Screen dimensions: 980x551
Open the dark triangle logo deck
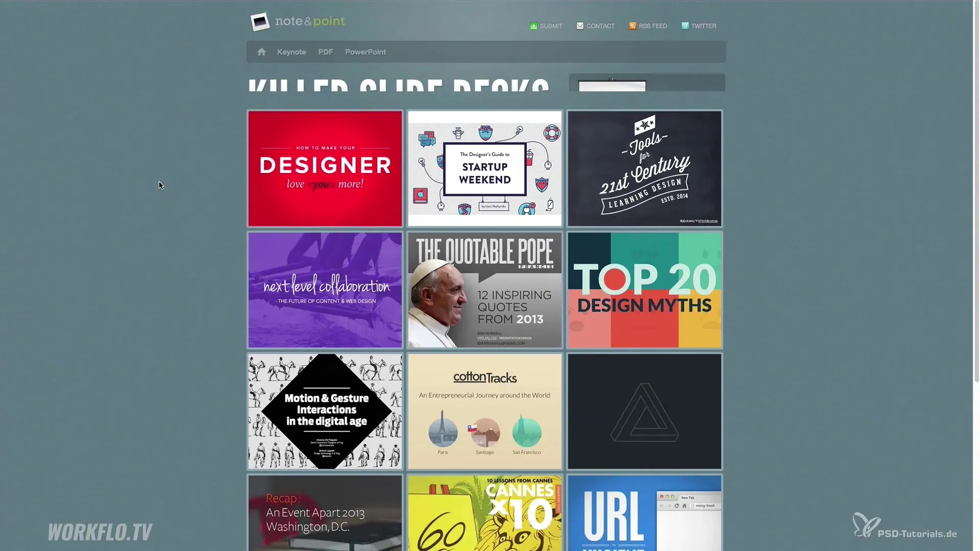click(645, 411)
